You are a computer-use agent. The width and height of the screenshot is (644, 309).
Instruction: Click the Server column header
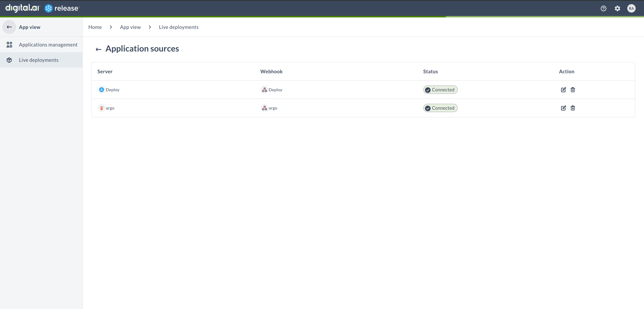tap(105, 71)
